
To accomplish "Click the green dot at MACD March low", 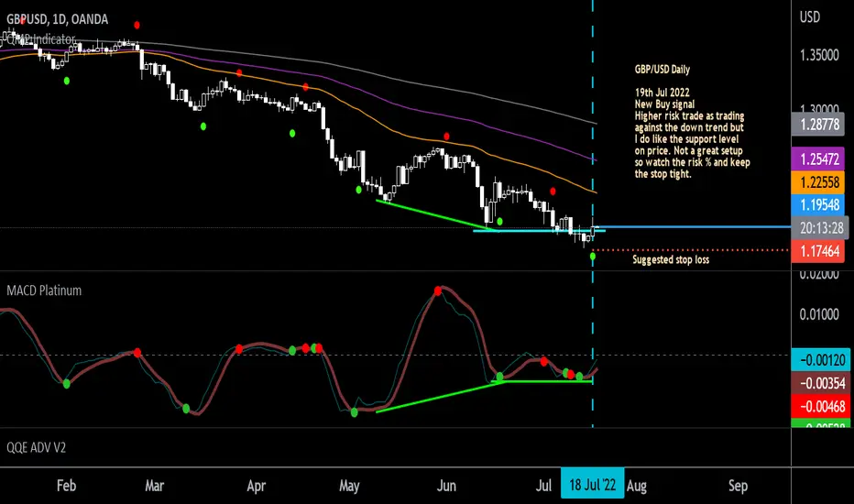I will coord(186,409).
